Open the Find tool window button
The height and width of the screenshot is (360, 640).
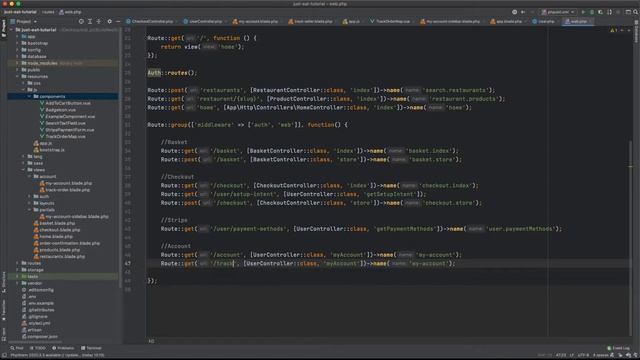[17, 348]
